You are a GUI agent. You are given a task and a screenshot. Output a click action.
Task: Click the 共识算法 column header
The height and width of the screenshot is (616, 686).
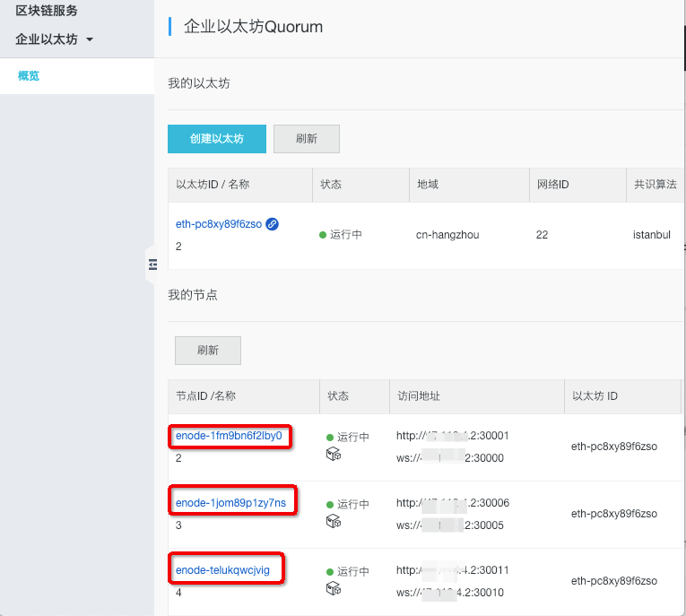[x=655, y=184]
